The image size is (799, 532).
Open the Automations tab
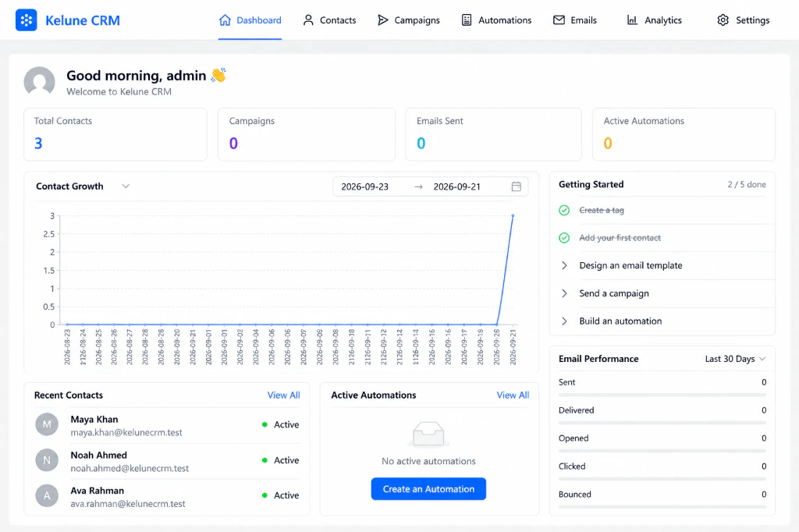(496, 20)
